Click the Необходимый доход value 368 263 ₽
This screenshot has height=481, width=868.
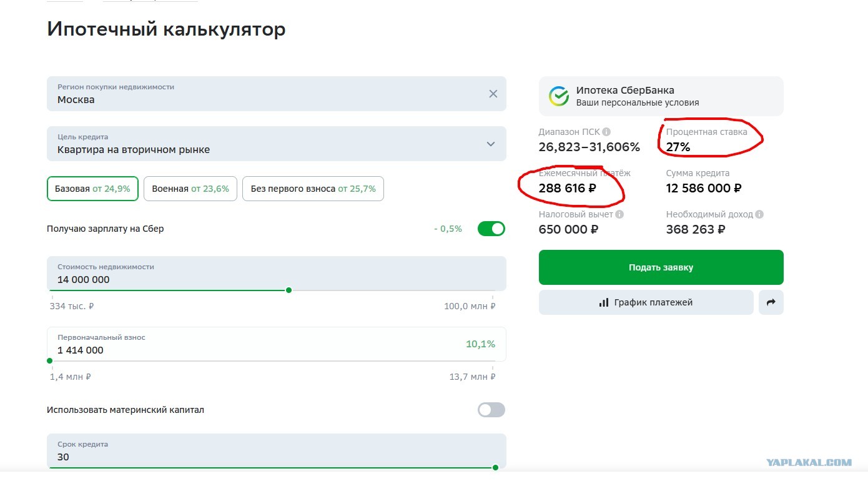pyautogui.click(x=696, y=229)
